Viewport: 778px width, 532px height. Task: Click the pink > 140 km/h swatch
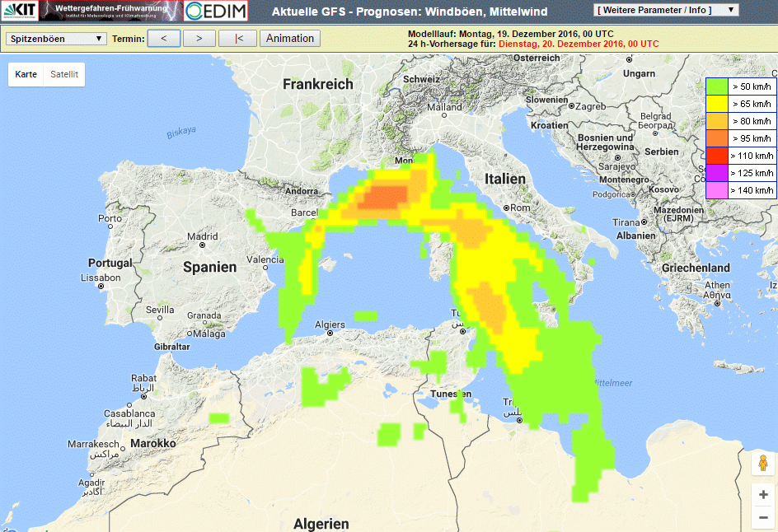(x=717, y=190)
